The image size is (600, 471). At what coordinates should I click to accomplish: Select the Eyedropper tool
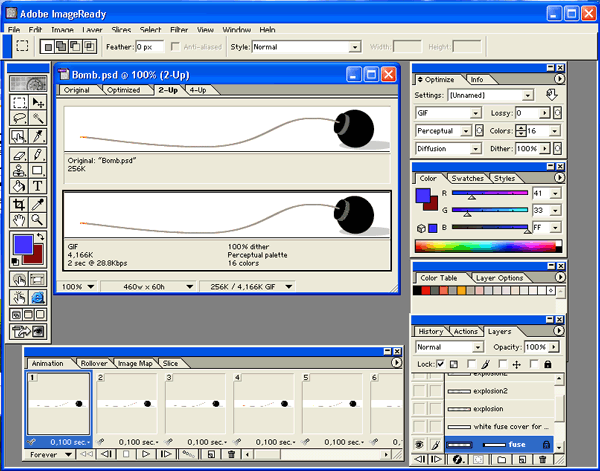tap(38, 204)
